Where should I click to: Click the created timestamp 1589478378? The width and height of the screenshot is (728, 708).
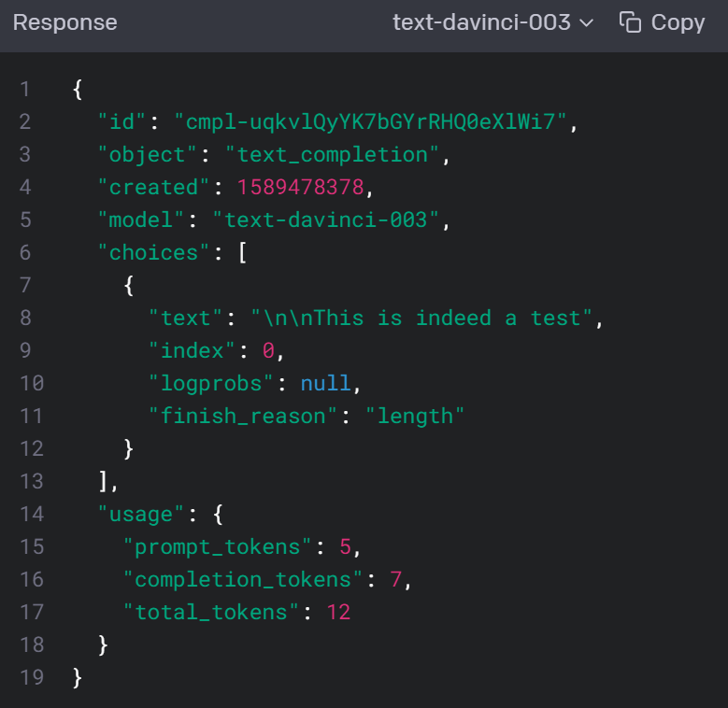[x=300, y=188]
